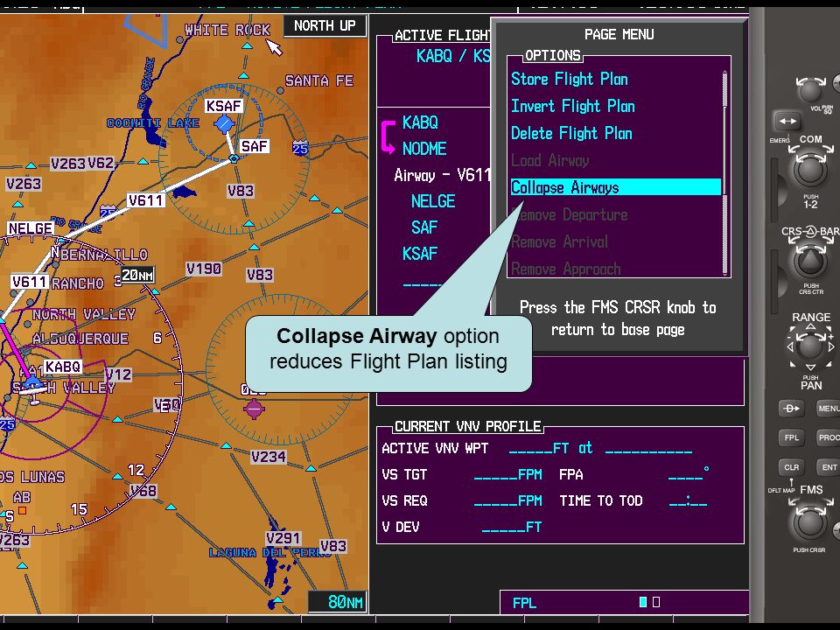Click the Remove Arrival option
The width and height of the screenshot is (840, 630).
click(x=559, y=241)
